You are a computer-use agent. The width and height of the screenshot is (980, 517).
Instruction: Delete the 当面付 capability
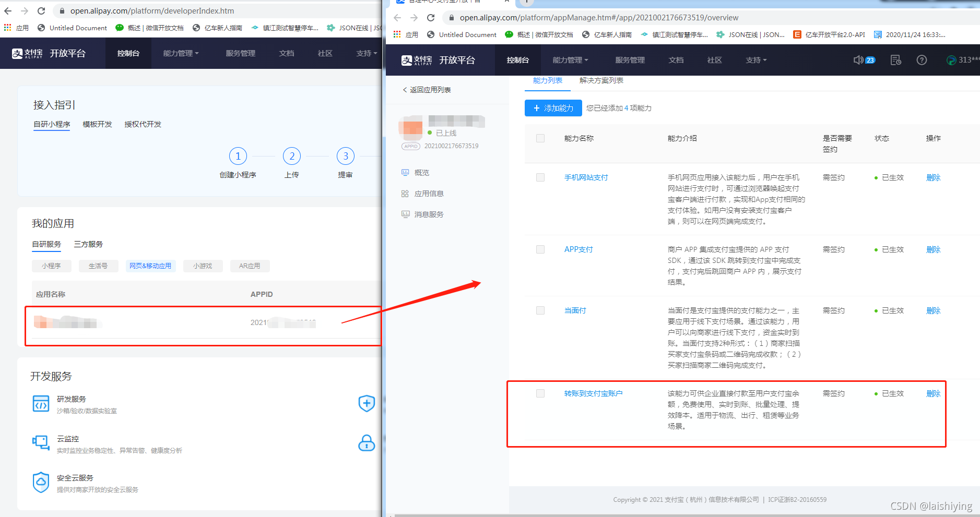click(933, 310)
